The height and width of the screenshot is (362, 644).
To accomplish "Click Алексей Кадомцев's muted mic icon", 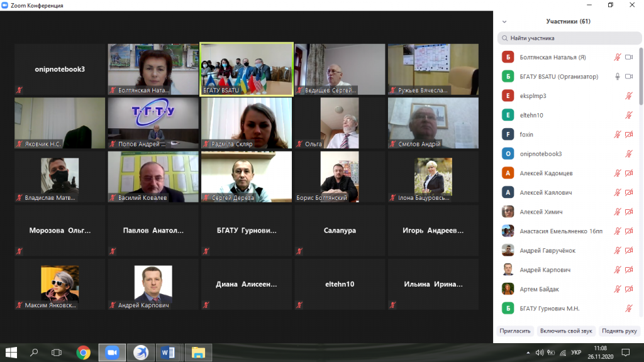I will tap(618, 173).
